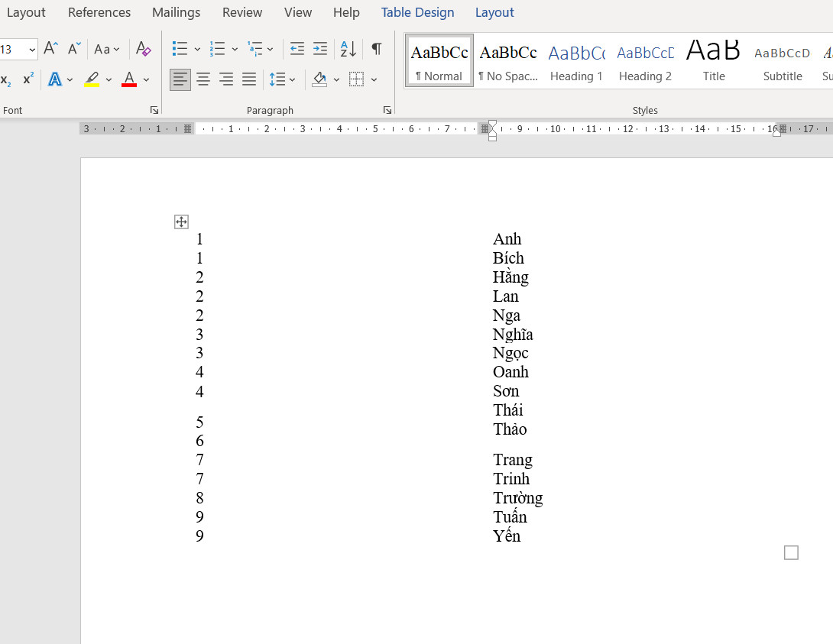
Task: Switch to the Mailings tab
Action: click(177, 12)
